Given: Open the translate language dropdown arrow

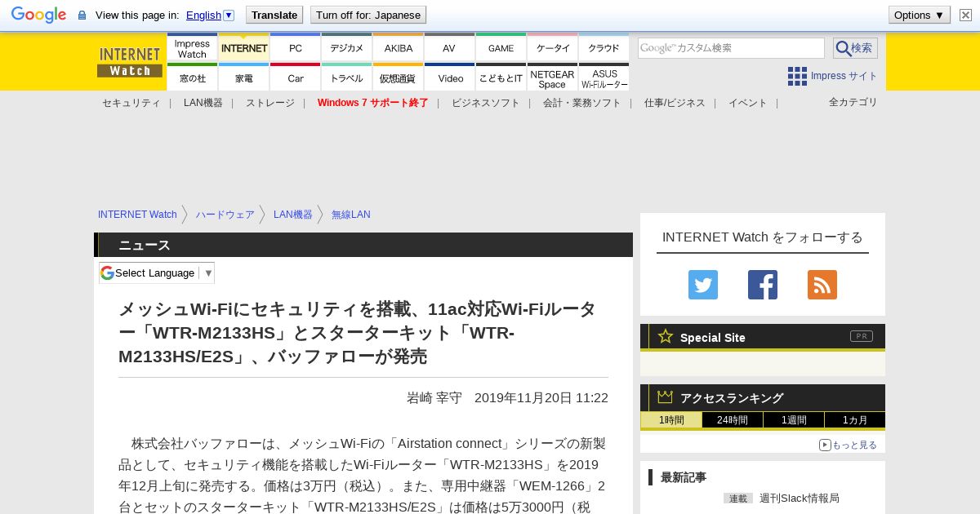Looking at the screenshot, I should tap(229, 15).
